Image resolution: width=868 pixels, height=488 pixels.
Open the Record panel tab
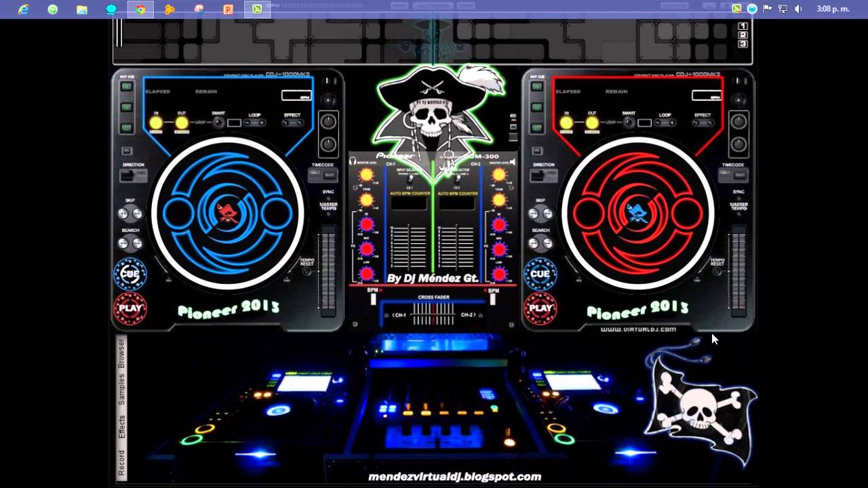click(121, 462)
